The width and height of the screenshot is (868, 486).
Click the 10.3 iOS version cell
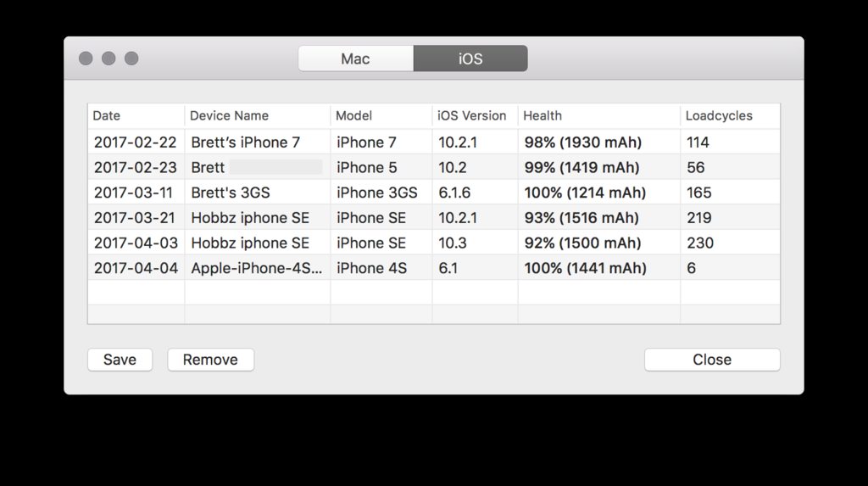click(453, 243)
